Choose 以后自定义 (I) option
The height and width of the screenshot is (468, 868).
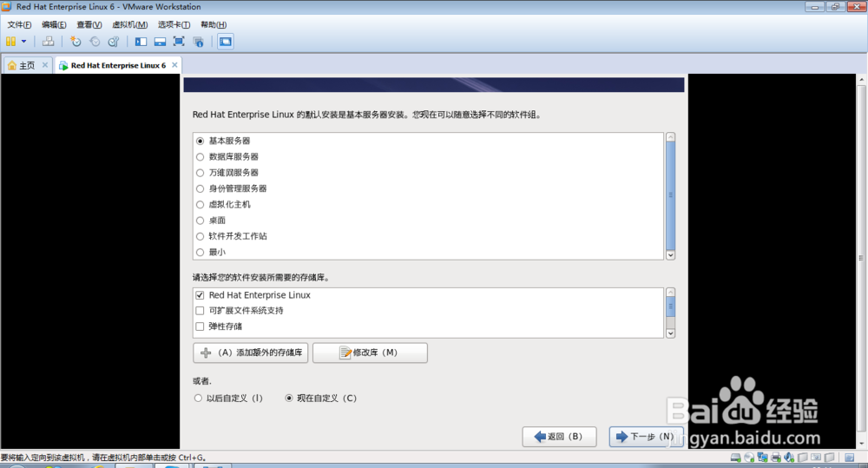pyautogui.click(x=198, y=399)
